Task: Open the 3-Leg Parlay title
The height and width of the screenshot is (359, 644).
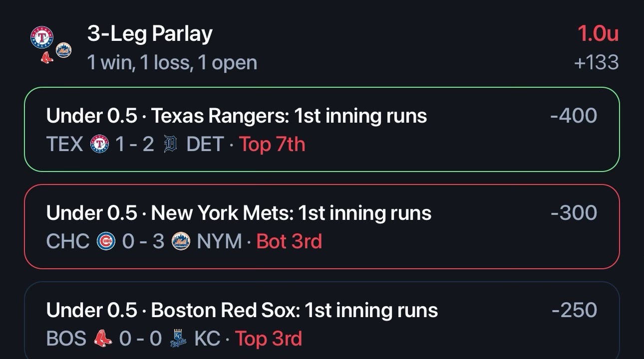Action: click(x=150, y=34)
